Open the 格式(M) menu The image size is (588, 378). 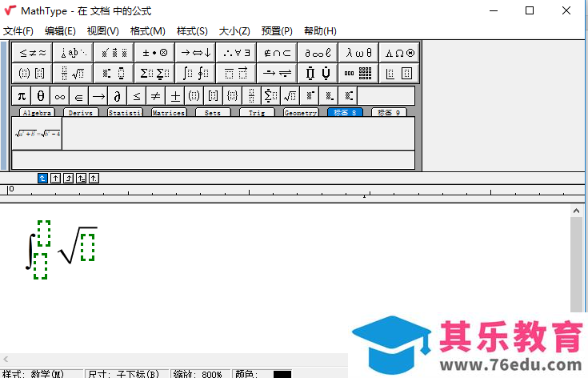148,30
